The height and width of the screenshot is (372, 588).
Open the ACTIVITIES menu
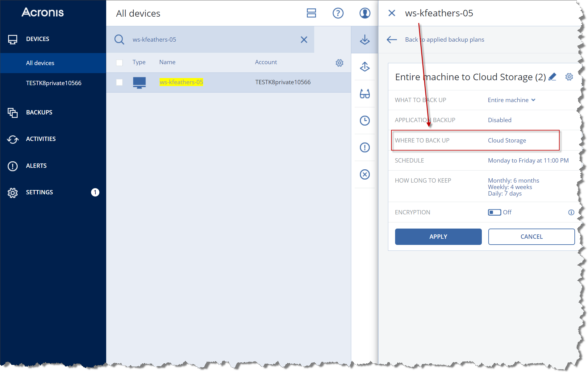click(41, 139)
